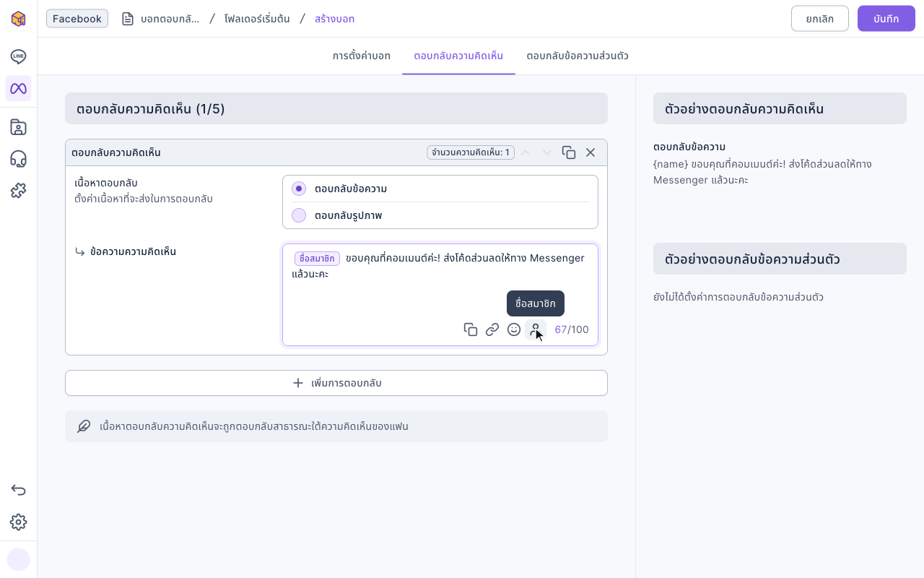Go to the โฟลเดอร์เริ่มต้น breadcrumb

pyautogui.click(x=257, y=19)
